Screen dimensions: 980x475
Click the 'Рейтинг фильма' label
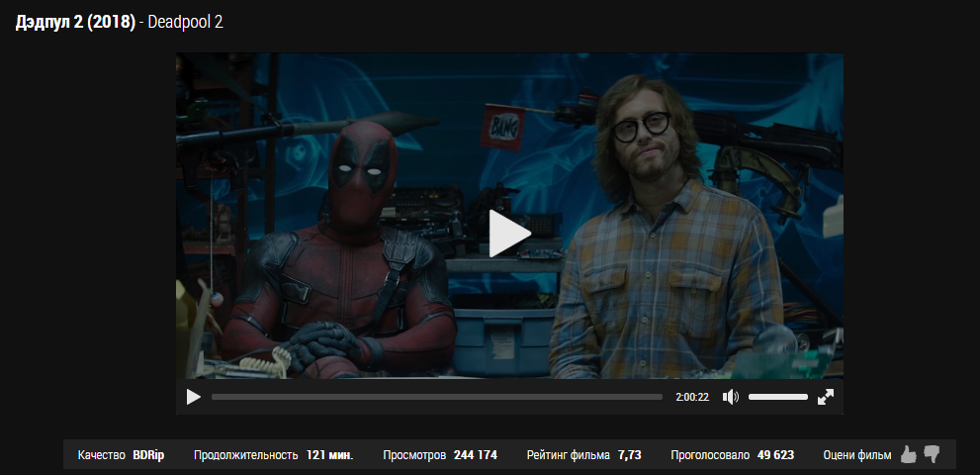[569, 455]
